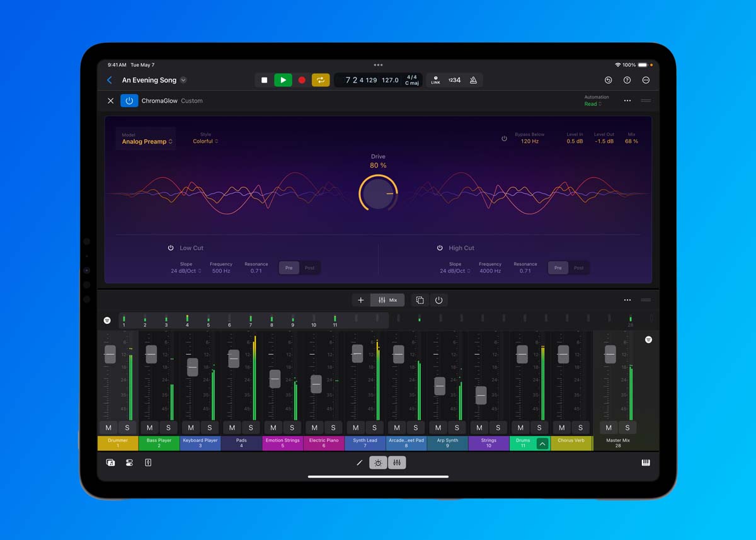756x540 pixels.
Task: Open the bottom bar info panel icon
Action: (x=148, y=462)
